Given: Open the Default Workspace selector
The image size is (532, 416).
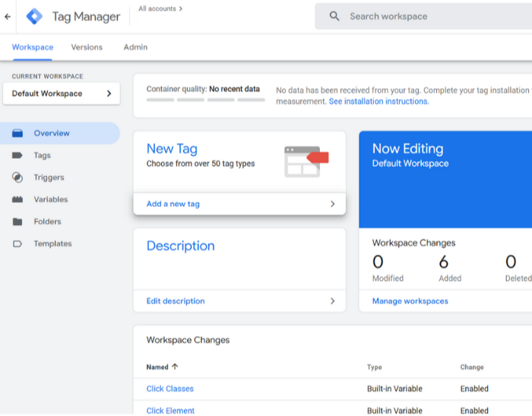Looking at the screenshot, I should (x=62, y=94).
